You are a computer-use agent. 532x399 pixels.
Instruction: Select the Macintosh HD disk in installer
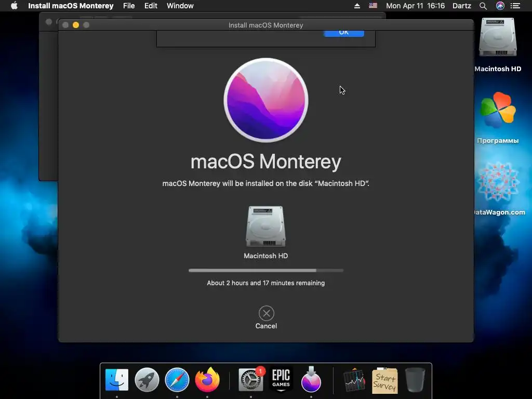(x=265, y=227)
